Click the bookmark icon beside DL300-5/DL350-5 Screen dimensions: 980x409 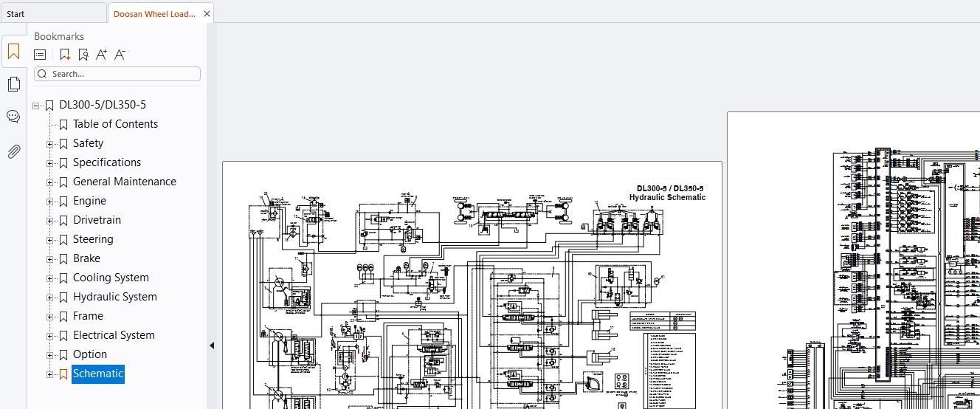49,106
